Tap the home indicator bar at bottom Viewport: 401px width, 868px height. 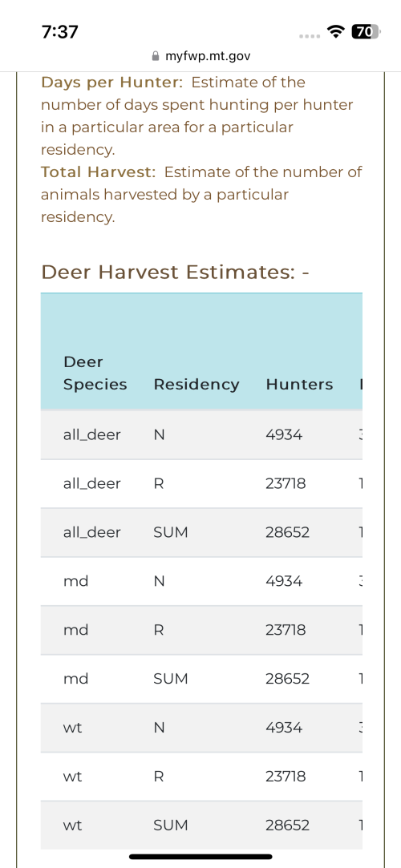coord(200,856)
